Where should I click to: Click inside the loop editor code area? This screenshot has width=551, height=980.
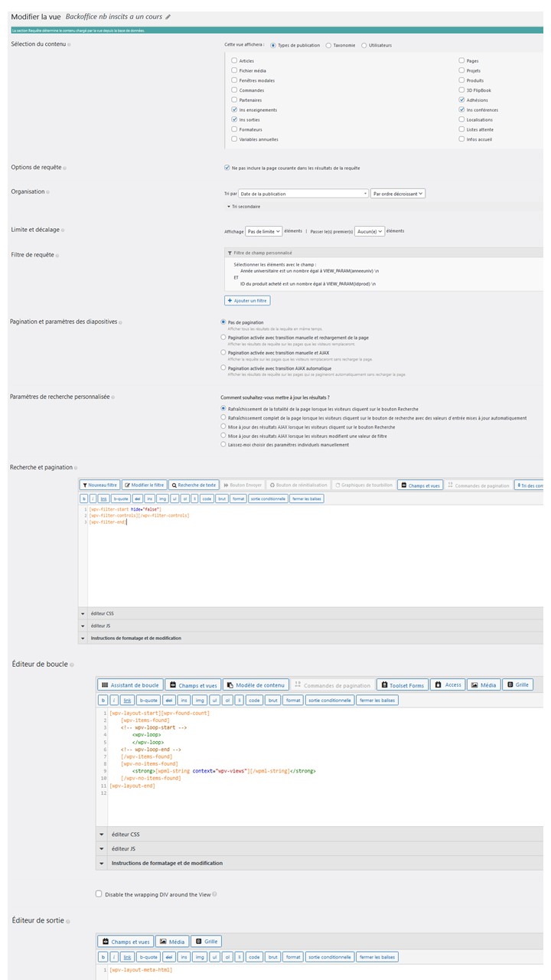[x=325, y=766]
